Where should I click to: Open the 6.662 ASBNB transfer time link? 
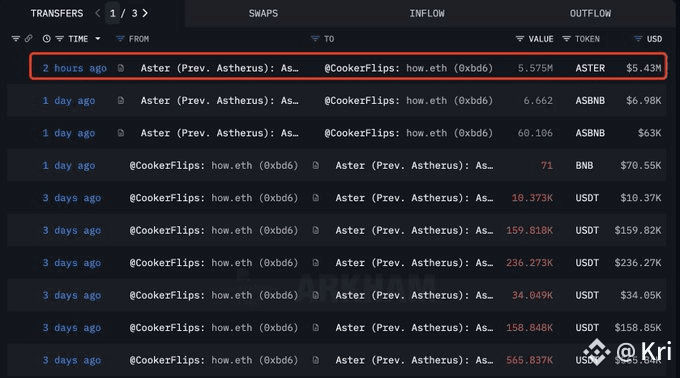pyautogui.click(x=69, y=101)
